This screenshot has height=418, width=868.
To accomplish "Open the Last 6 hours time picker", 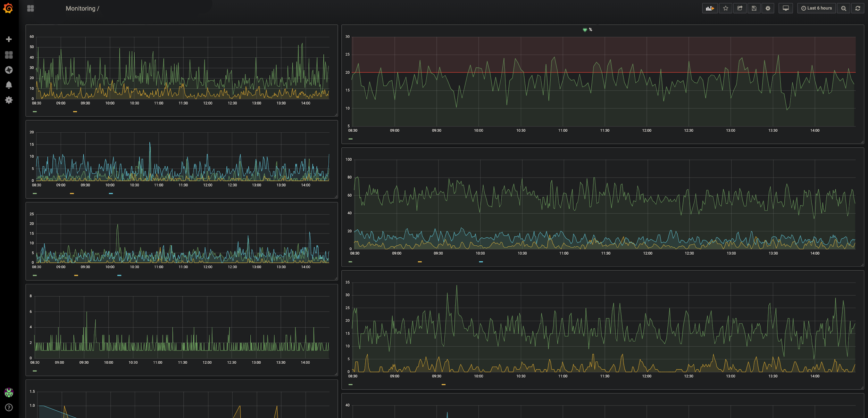I will pos(816,8).
